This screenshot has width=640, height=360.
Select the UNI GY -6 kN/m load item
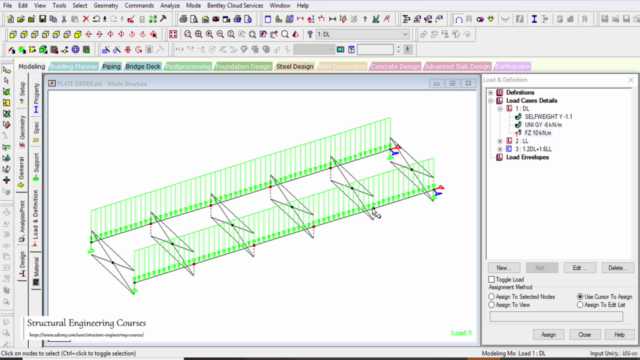543,125
